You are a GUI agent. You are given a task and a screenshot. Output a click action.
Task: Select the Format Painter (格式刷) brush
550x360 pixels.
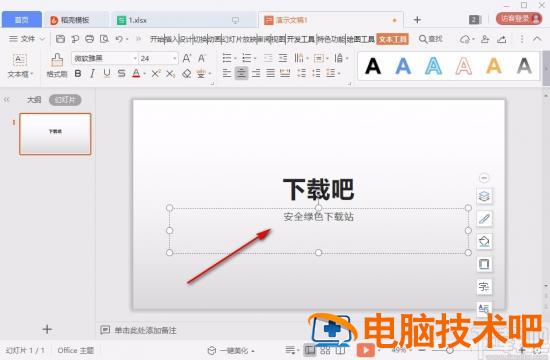[x=57, y=66]
